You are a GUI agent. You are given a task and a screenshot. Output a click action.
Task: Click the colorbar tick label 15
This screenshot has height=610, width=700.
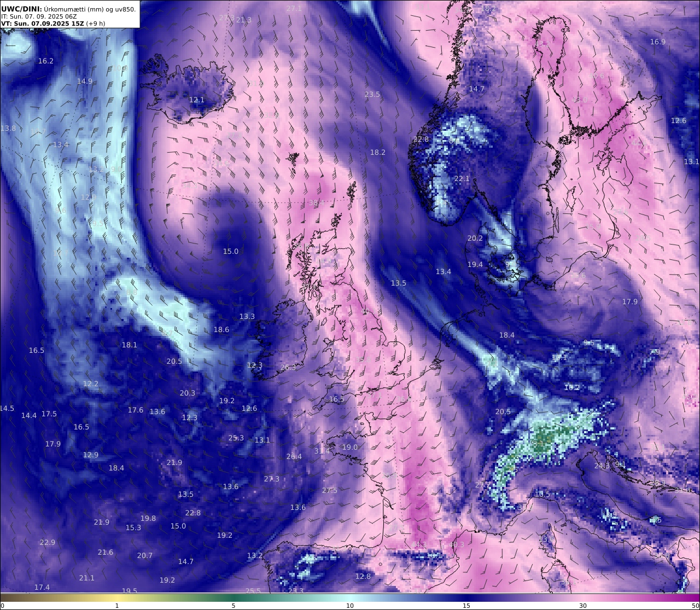pyautogui.click(x=466, y=606)
